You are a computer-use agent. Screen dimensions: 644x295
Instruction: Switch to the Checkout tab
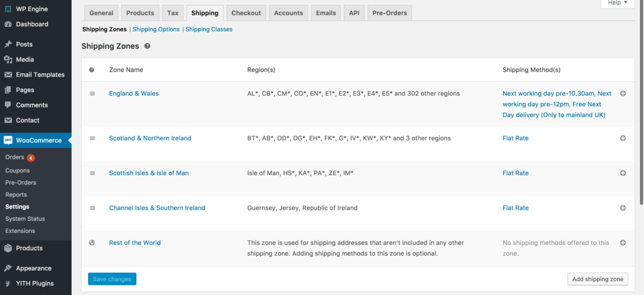[x=246, y=13]
